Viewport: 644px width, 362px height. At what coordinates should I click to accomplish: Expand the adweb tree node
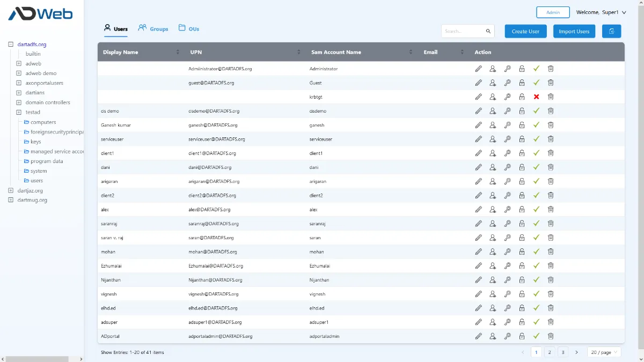pyautogui.click(x=19, y=63)
